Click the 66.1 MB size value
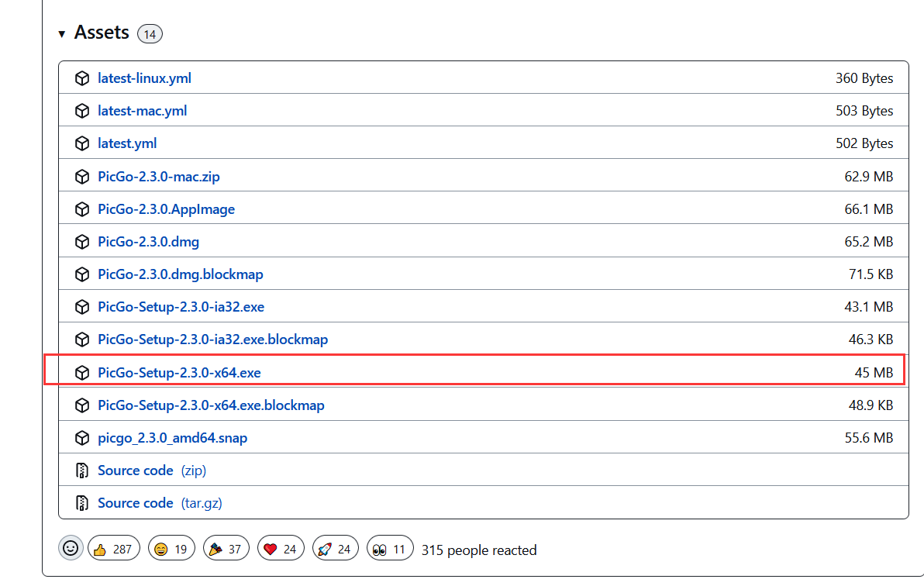 pos(869,209)
